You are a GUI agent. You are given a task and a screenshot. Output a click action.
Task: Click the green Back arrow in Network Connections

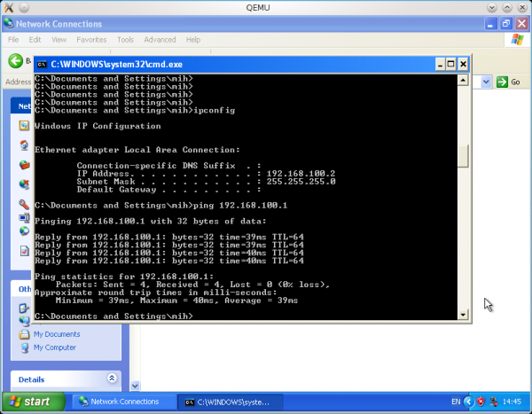pyautogui.click(x=16, y=61)
